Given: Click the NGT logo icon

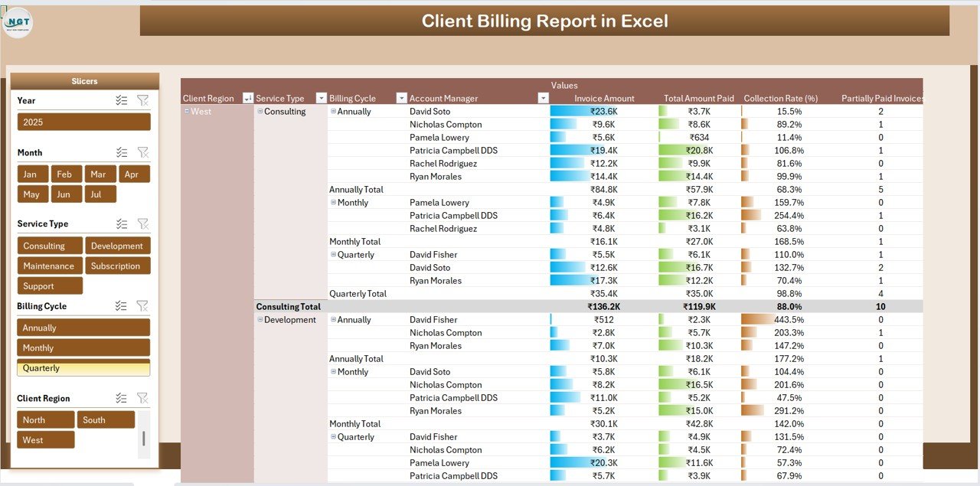Looking at the screenshot, I should pos(17,22).
